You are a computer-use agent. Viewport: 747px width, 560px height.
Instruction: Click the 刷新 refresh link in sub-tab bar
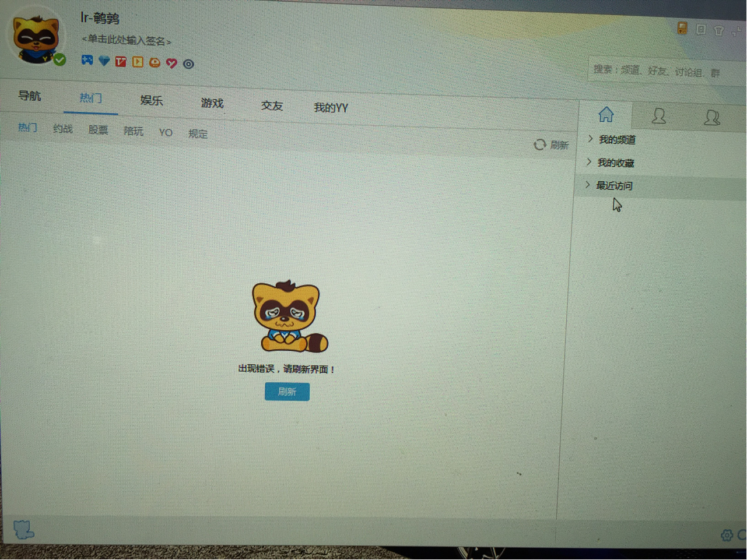pyautogui.click(x=551, y=145)
